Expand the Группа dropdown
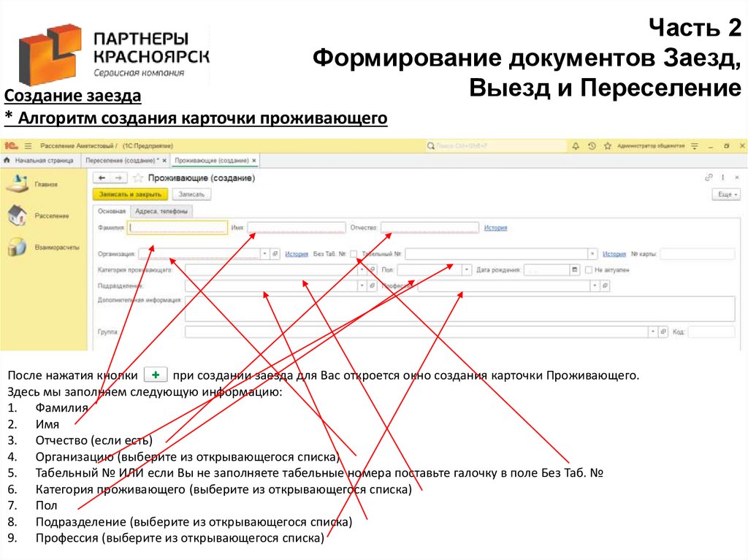Viewport: 748px width, 560px height. (652, 331)
